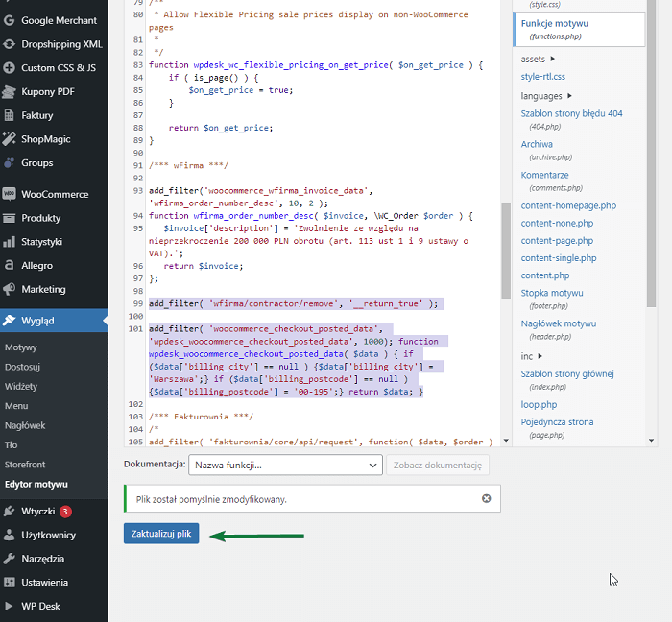Open the Nagłówek submenu item
The height and width of the screenshot is (622, 672).
(25, 426)
